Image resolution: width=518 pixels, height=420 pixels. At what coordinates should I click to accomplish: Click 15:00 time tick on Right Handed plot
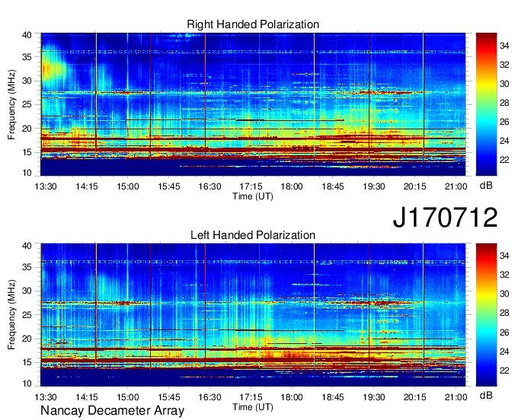pos(127,186)
